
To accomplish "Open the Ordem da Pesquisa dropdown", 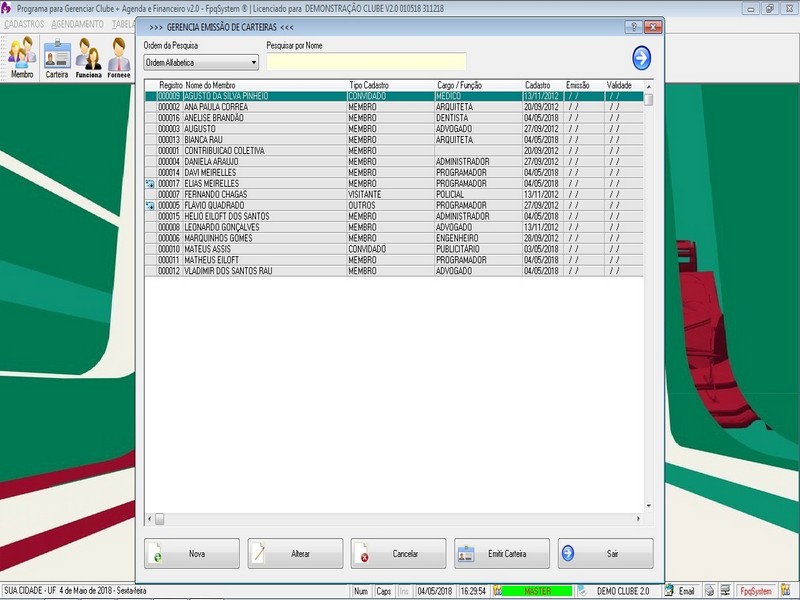I will (201, 63).
